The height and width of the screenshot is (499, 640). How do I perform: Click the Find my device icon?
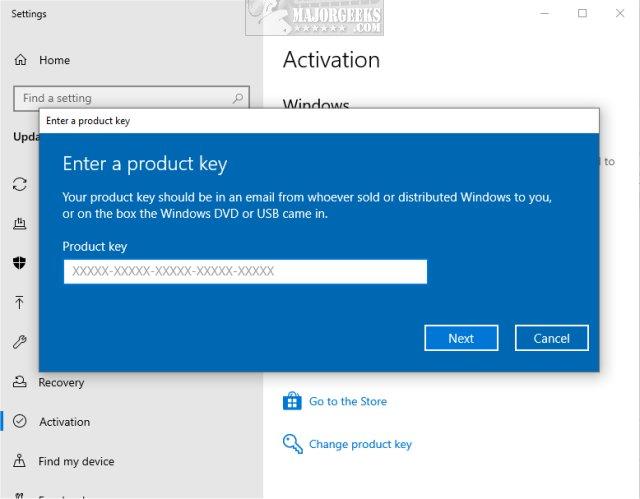(x=19, y=461)
